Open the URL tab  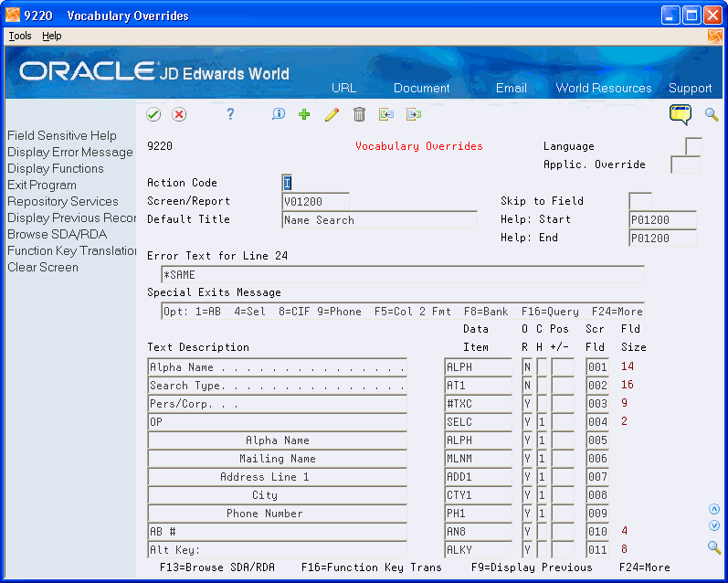coord(343,88)
